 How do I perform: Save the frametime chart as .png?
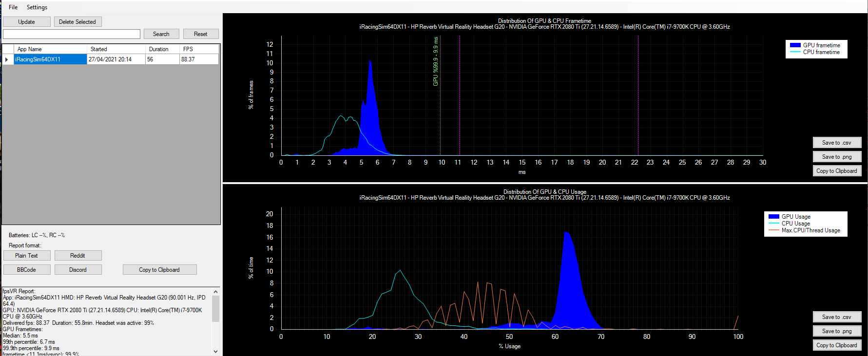(837, 157)
